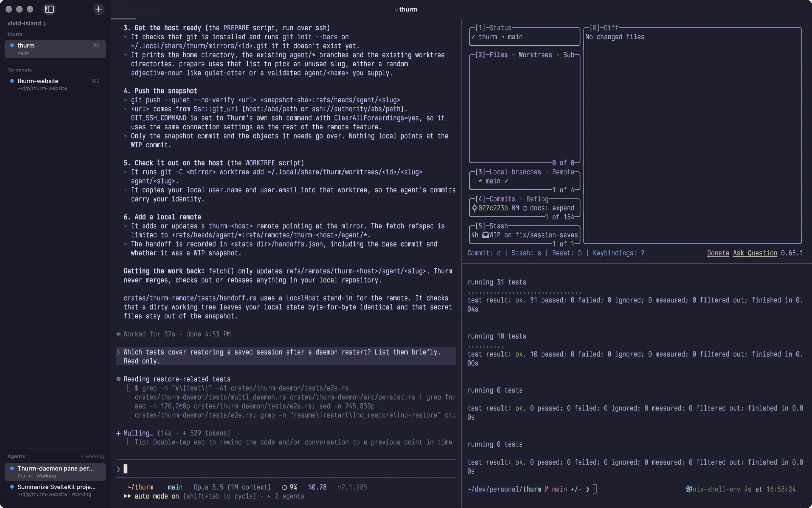Click the lazygit version 0.65.1
Image resolution: width=812 pixels, height=508 pixels.
click(x=792, y=253)
